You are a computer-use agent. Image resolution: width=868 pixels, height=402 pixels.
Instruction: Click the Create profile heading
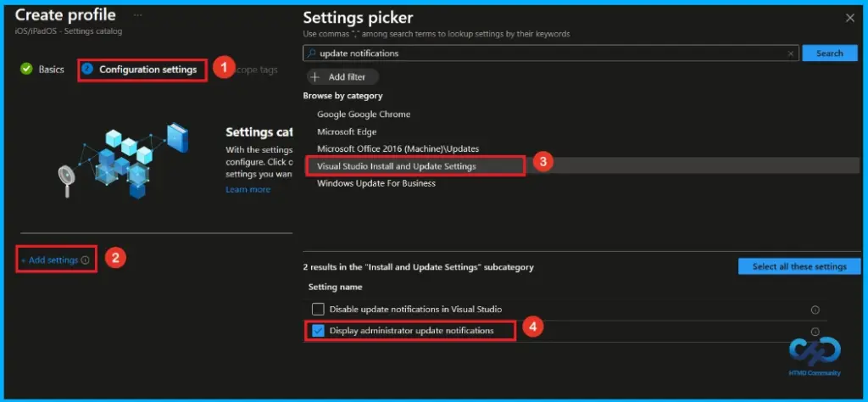65,14
